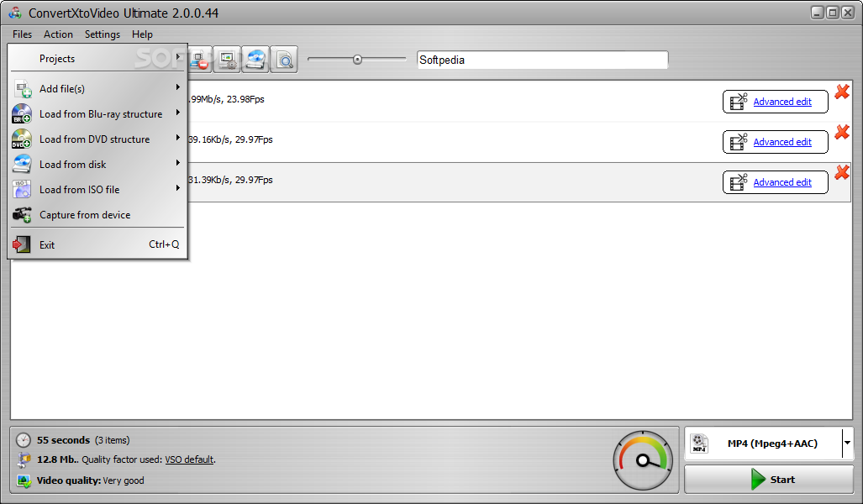
Task: Expand the Load from ISO file arrow
Action: pyautogui.click(x=178, y=188)
